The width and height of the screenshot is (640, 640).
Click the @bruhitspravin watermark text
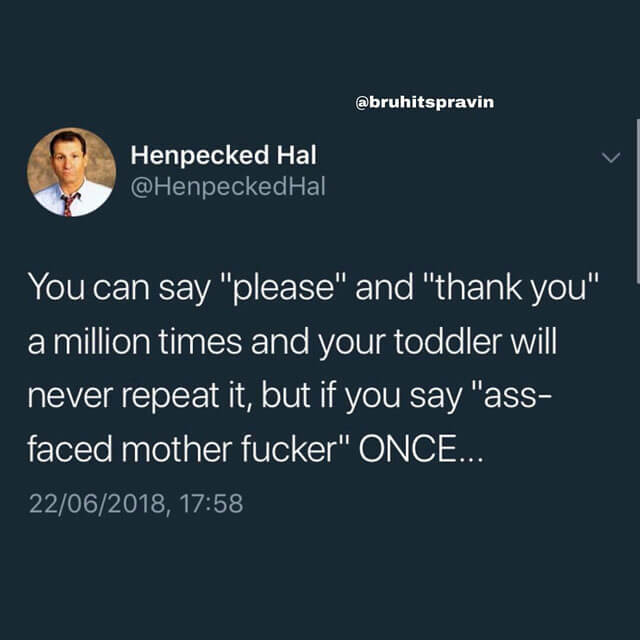424,102
